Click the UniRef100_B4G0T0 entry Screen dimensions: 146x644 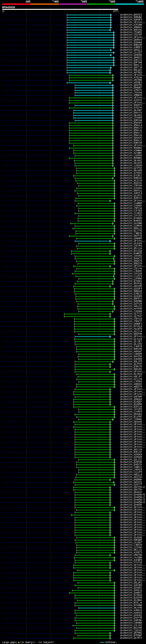tap(131, 113)
